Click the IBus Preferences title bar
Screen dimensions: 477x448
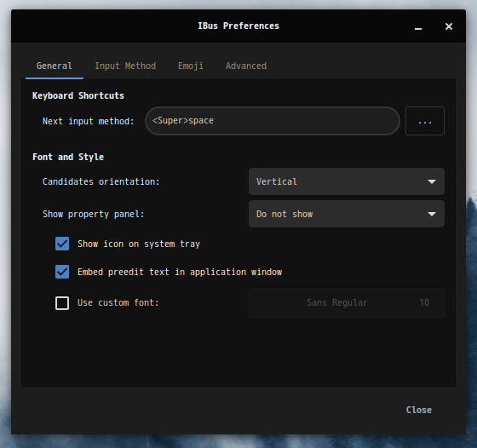(x=238, y=26)
